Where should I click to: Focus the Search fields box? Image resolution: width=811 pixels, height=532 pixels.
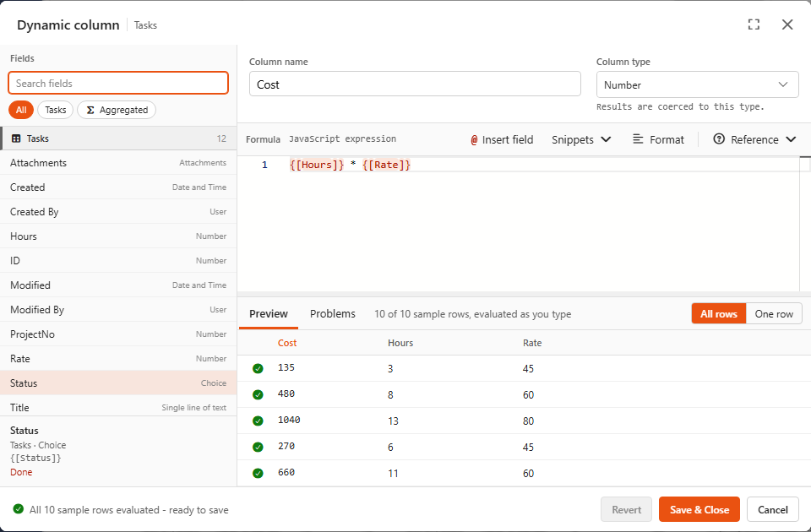[118, 84]
